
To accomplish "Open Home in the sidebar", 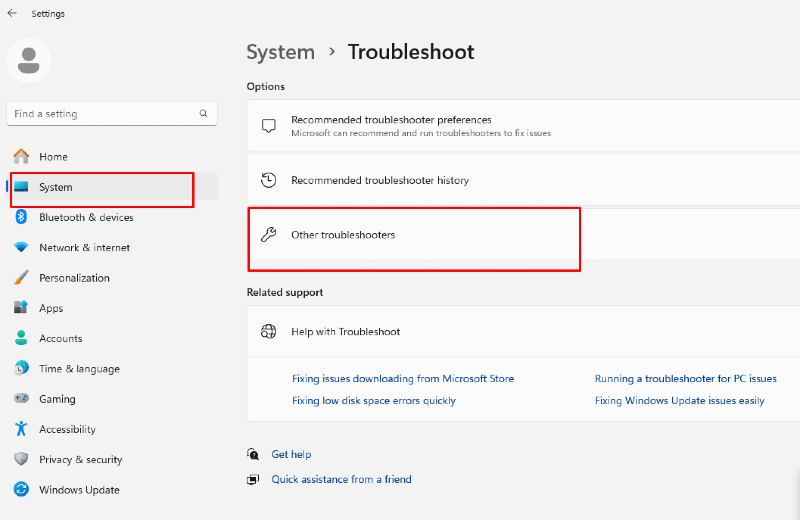I will [x=112, y=156].
